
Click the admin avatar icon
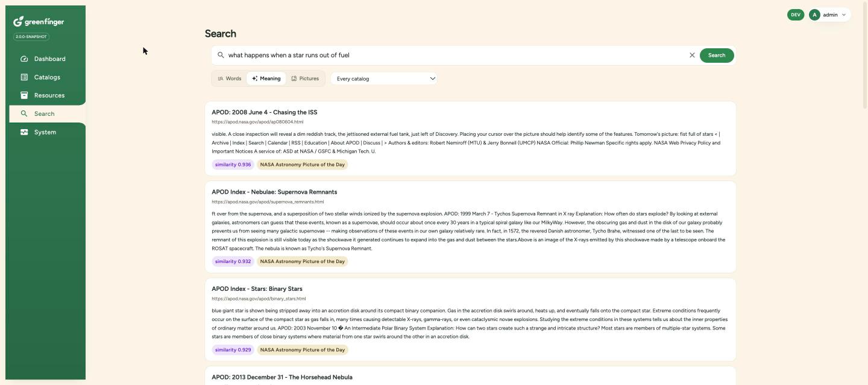[x=814, y=14]
